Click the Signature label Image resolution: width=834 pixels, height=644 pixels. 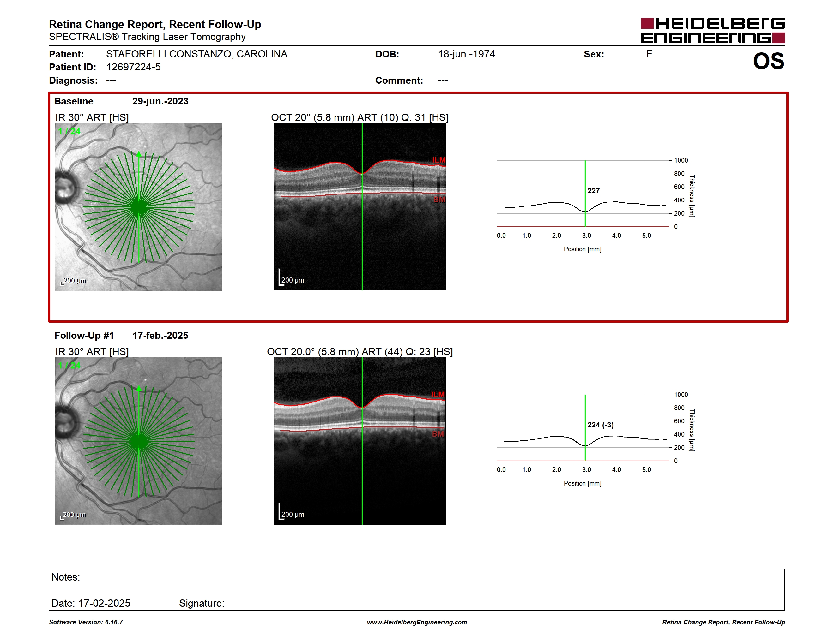(202, 603)
